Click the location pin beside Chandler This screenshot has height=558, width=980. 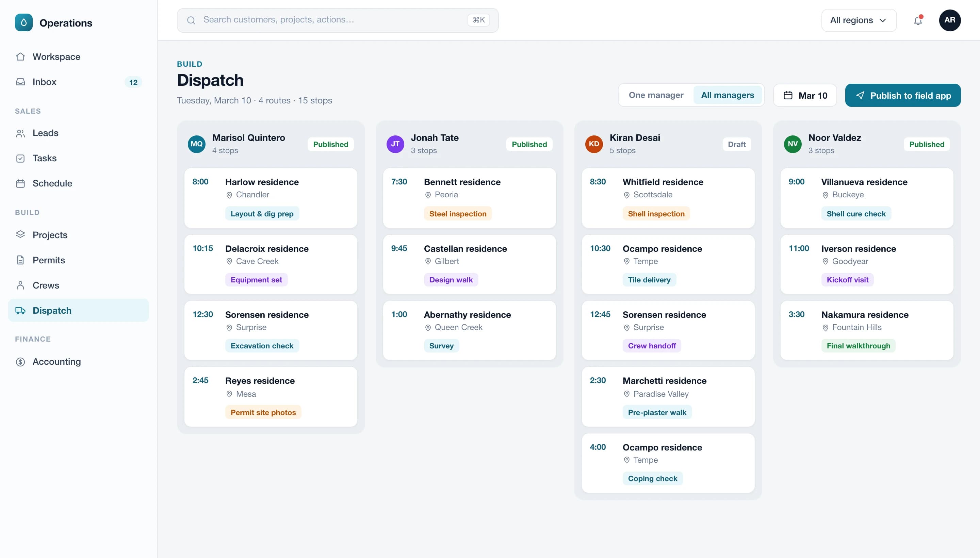pyautogui.click(x=229, y=195)
